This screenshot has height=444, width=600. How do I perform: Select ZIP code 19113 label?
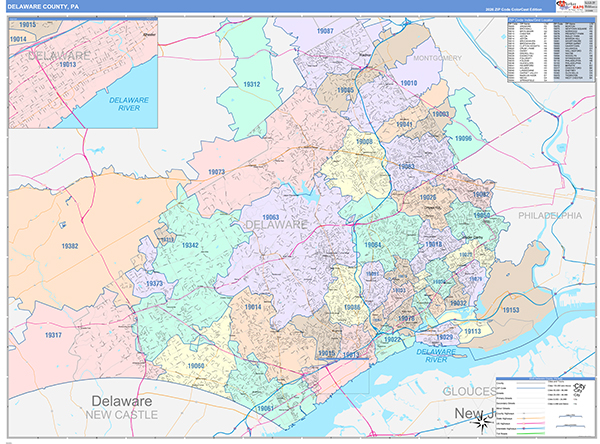pos(472,331)
